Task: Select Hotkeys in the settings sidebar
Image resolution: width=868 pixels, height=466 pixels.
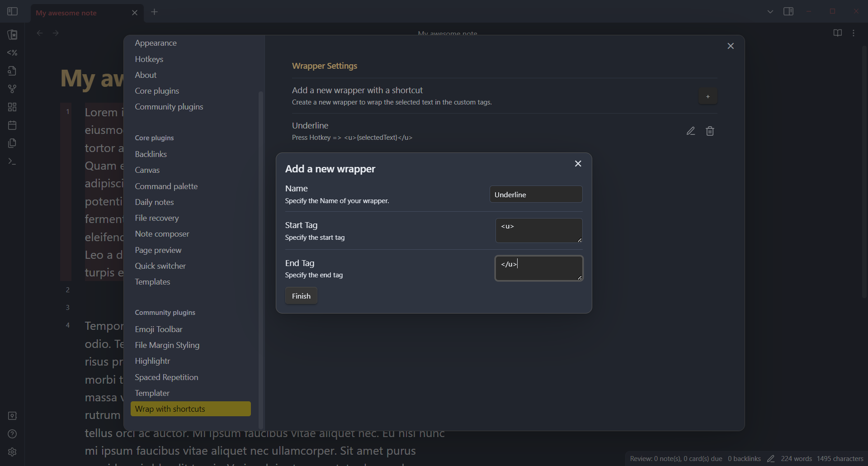Action: tap(149, 59)
